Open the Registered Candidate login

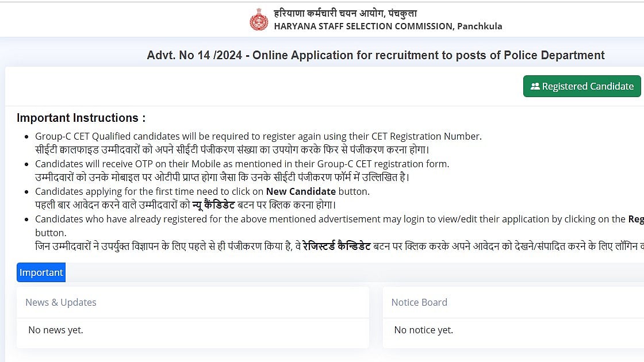coord(582,86)
